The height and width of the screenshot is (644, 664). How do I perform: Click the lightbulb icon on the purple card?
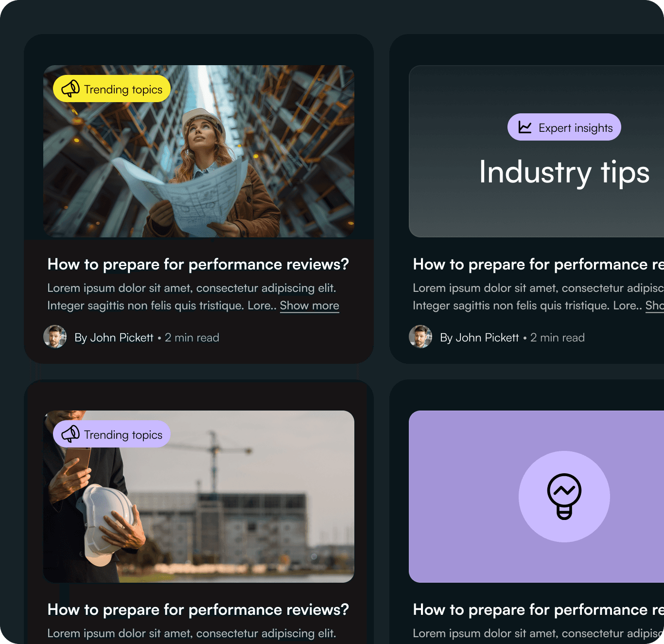click(x=564, y=497)
